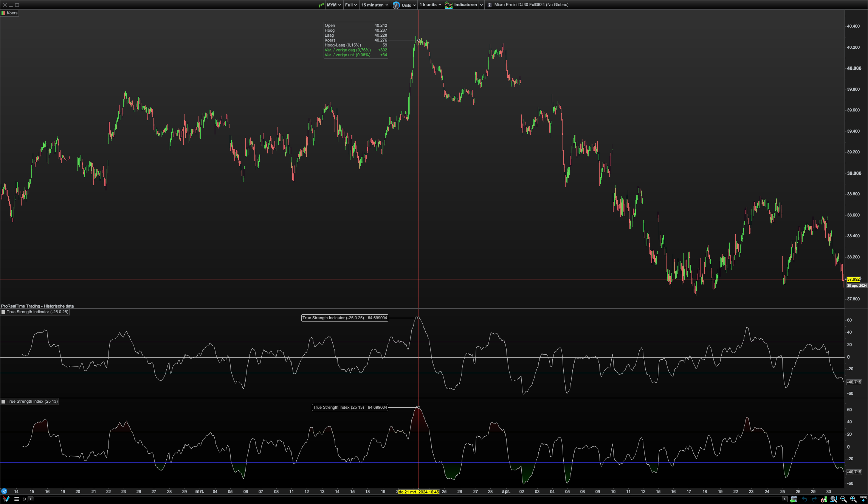The height and width of the screenshot is (504, 868).
Task: Click the horizontal scrollbar left arrow
Action: 31,499
